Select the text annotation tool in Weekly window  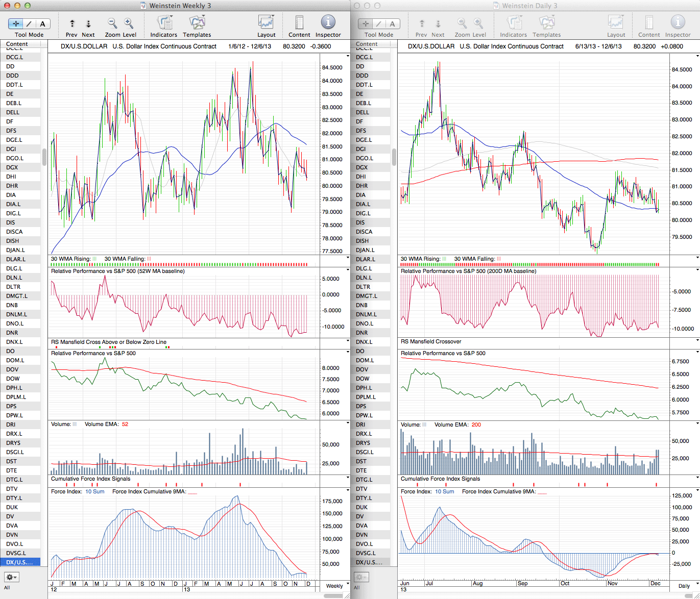click(42, 23)
